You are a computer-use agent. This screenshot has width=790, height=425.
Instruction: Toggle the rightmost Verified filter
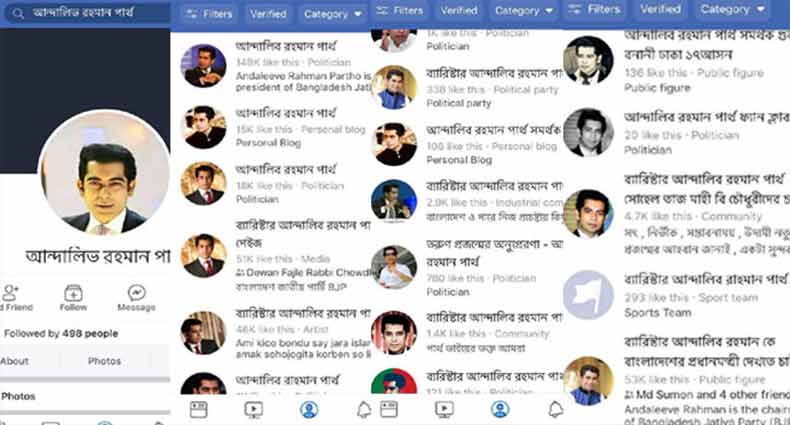point(661,9)
